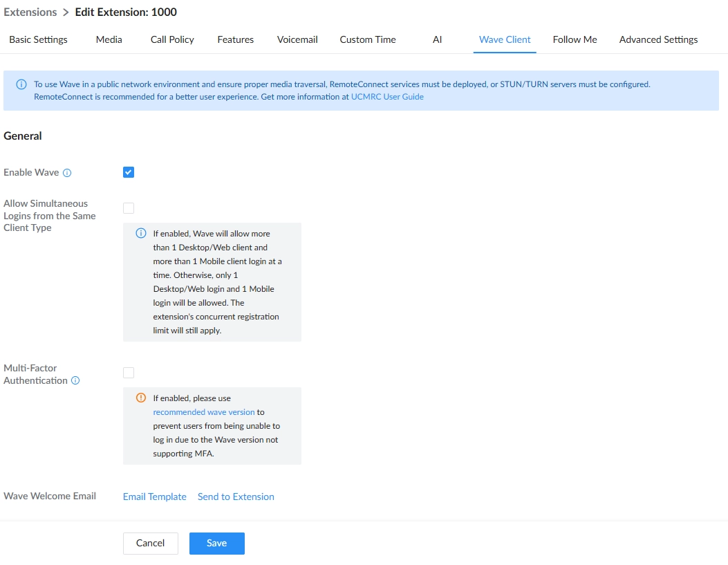Screen dimensions: 728x565
Task: Click Send to Extension link
Action: click(x=236, y=497)
